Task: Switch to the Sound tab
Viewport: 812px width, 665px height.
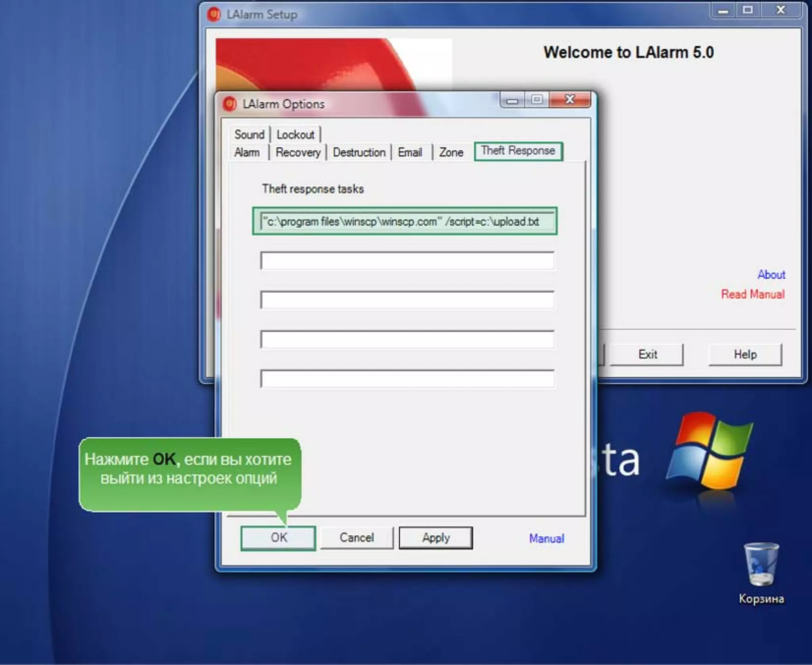Action: (249, 134)
